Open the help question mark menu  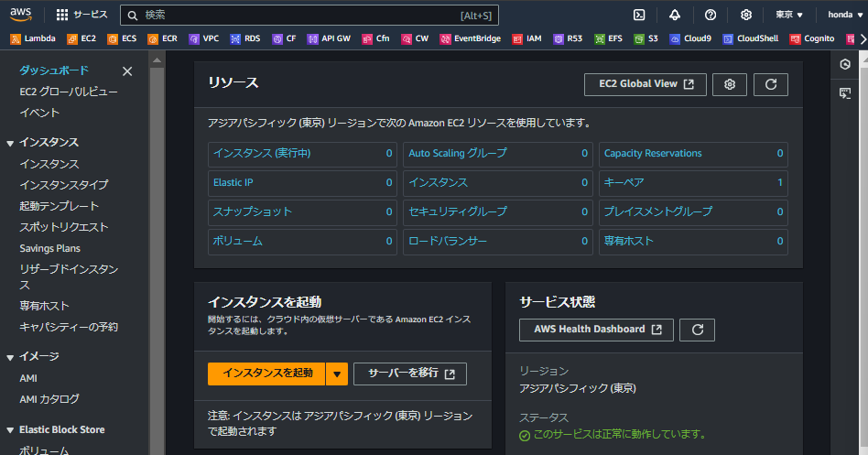711,15
